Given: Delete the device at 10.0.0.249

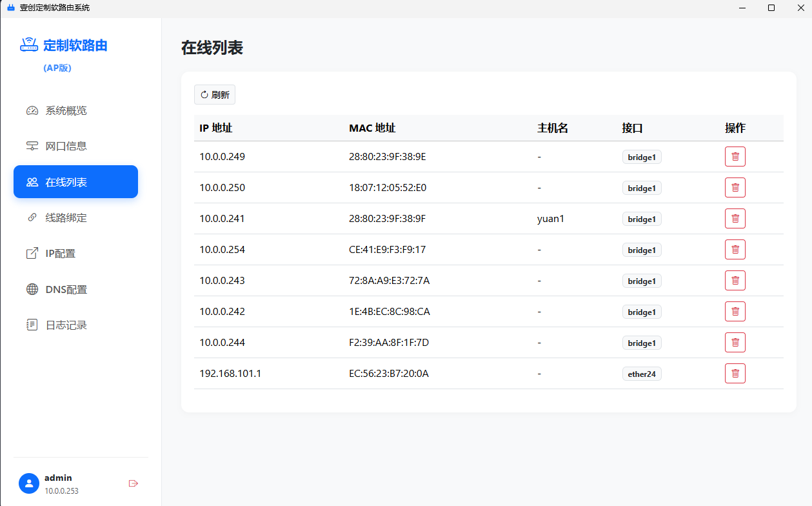Looking at the screenshot, I should tap(735, 156).
